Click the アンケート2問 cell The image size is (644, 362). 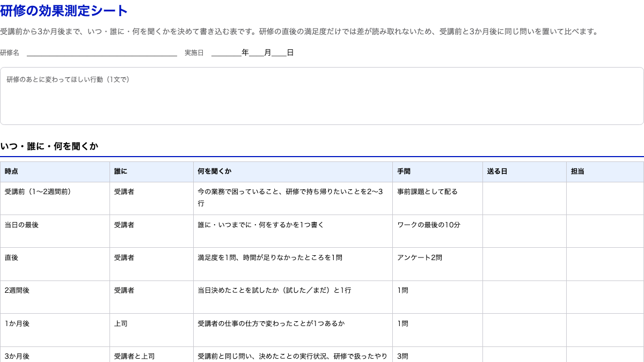(x=438, y=264)
